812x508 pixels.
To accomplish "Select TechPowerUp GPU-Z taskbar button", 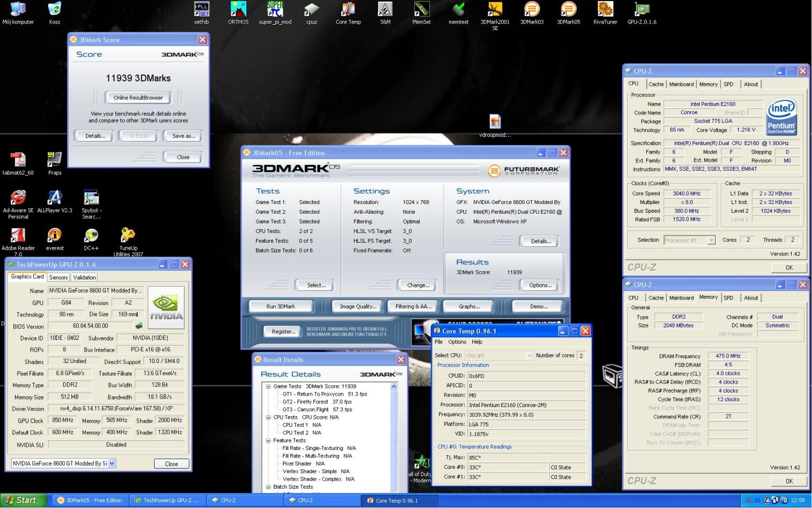I will click(167, 500).
